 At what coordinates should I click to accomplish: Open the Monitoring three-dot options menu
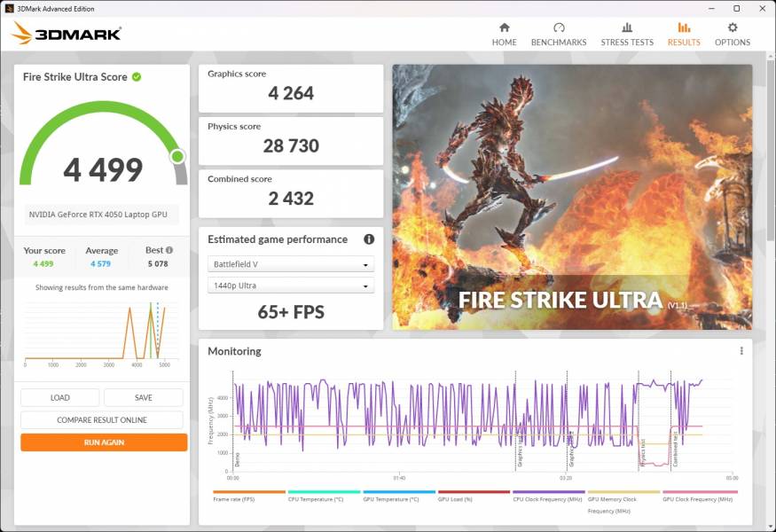741,351
